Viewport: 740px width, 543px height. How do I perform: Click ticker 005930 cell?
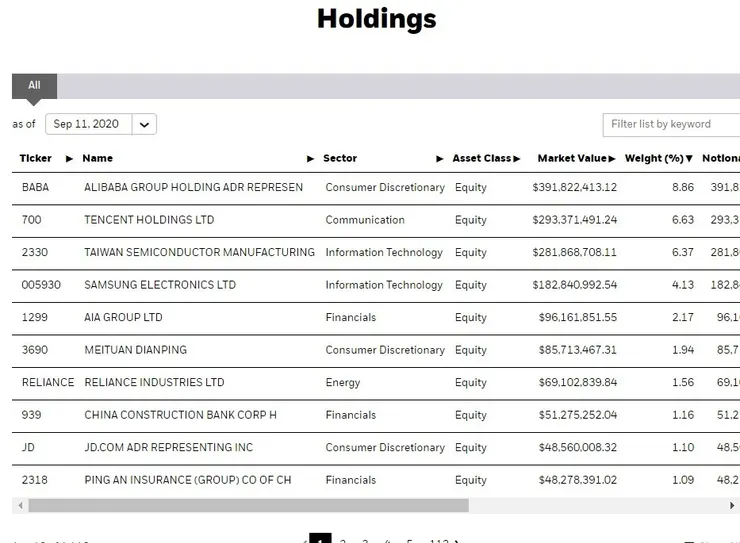[41, 285]
